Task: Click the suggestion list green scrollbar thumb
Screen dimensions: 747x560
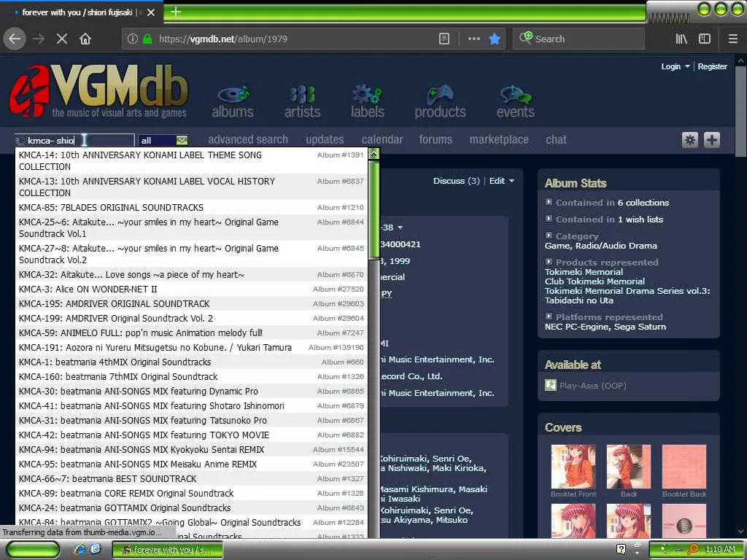Action: click(374, 211)
